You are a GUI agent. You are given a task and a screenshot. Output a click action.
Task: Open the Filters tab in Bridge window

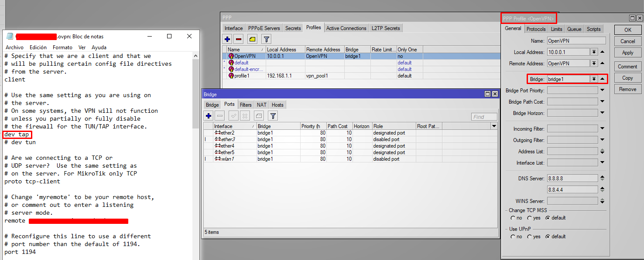click(x=246, y=105)
